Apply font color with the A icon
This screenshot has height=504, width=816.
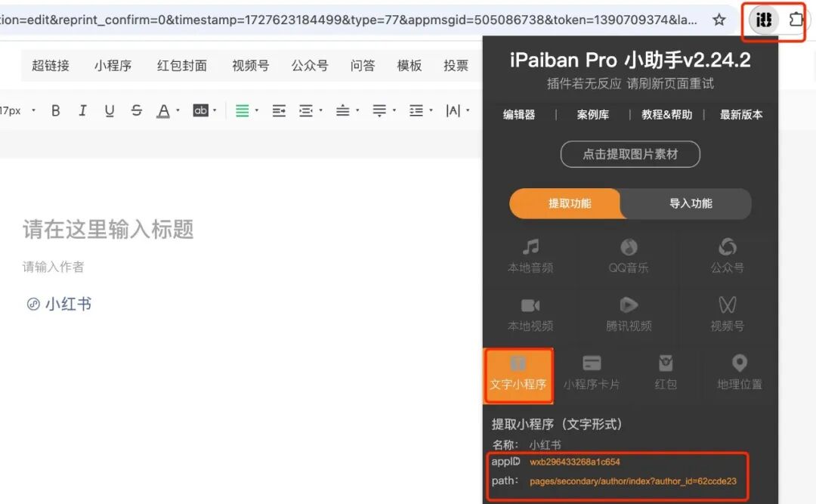point(163,110)
